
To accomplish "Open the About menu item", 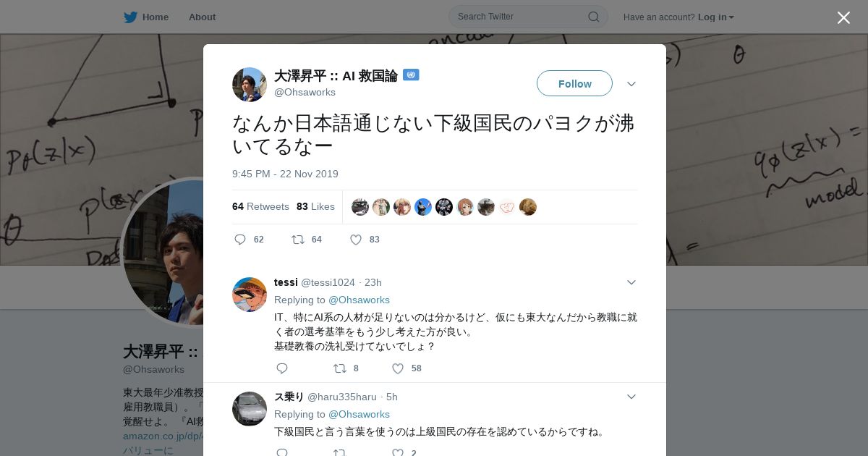I will point(202,17).
